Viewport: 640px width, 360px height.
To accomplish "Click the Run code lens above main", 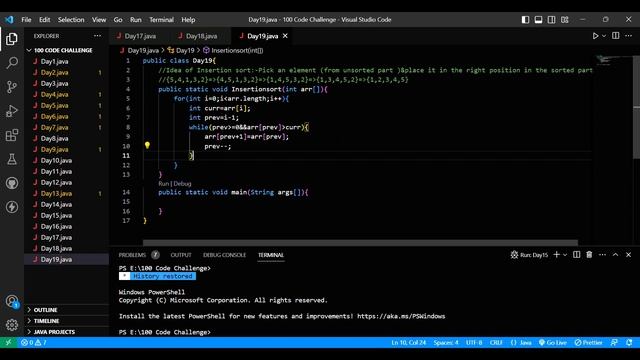I will point(163,184).
